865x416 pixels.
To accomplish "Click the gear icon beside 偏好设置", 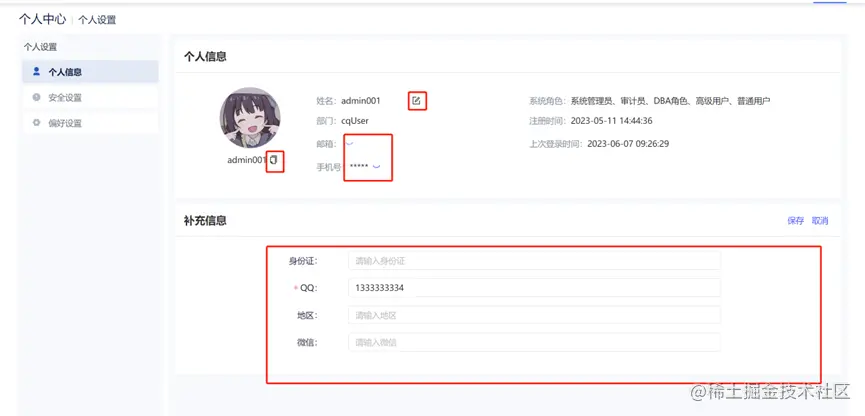I will pos(36,122).
